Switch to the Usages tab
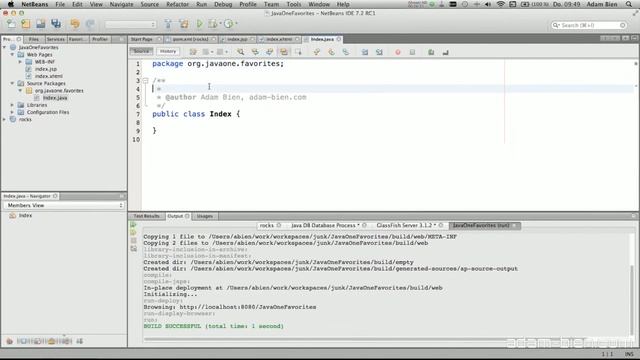This screenshot has width=640, height=360. [204, 216]
